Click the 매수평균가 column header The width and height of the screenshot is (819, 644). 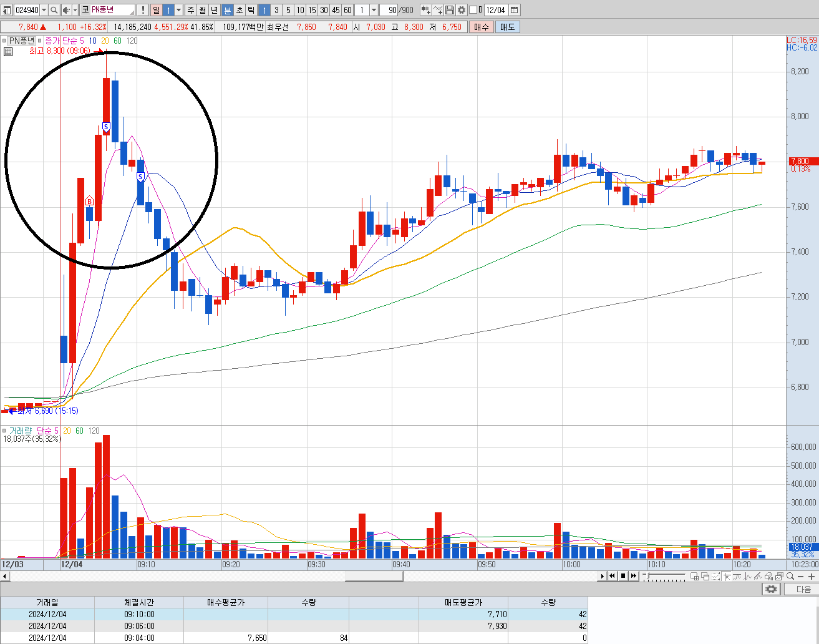pyautogui.click(x=226, y=602)
